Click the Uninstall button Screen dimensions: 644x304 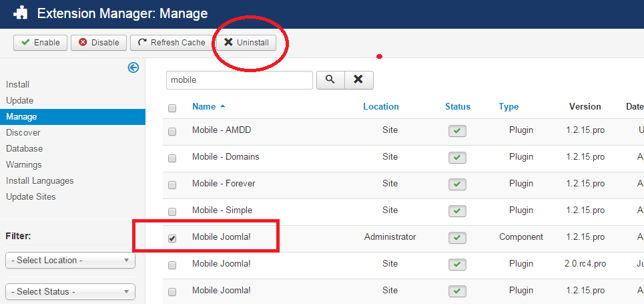coord(246,42)
